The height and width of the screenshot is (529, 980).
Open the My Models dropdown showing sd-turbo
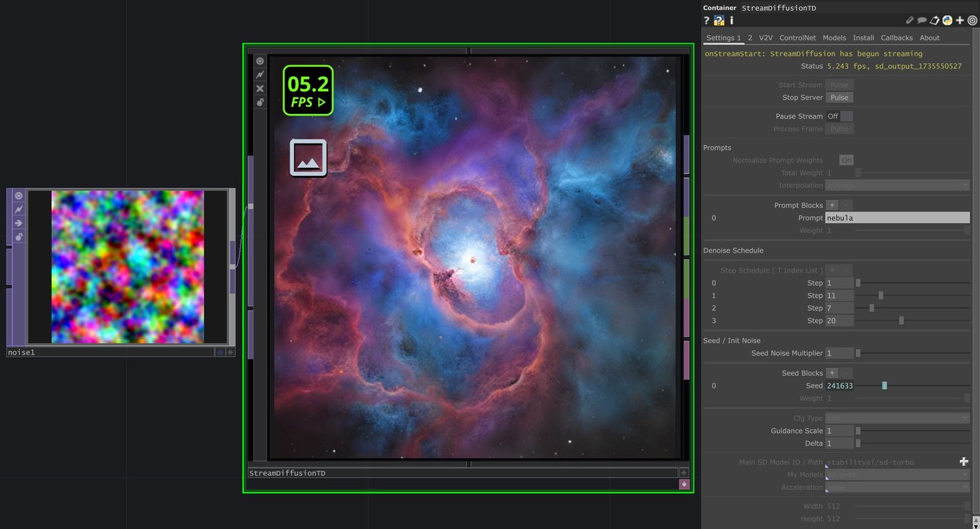coord(897,474)
